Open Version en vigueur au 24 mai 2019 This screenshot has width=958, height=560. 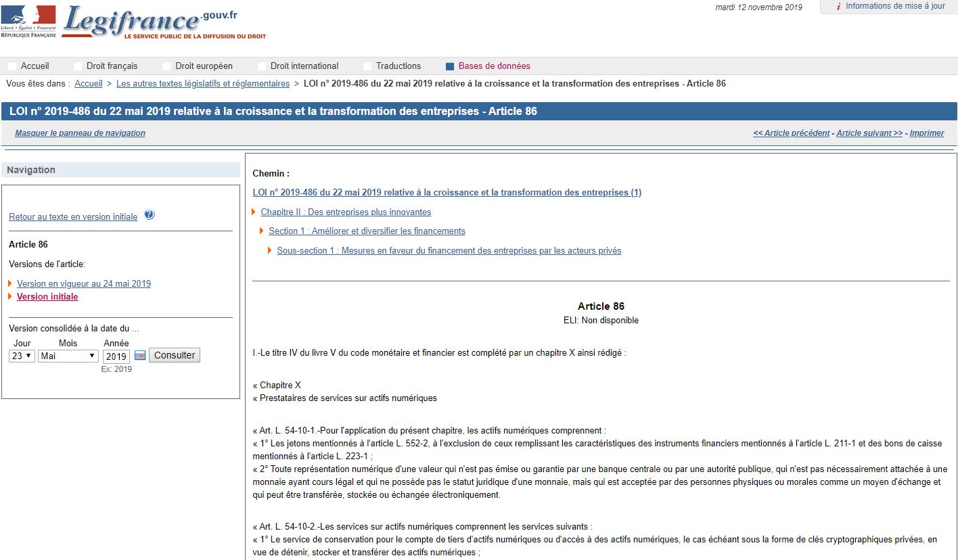[x=84, y=283]
